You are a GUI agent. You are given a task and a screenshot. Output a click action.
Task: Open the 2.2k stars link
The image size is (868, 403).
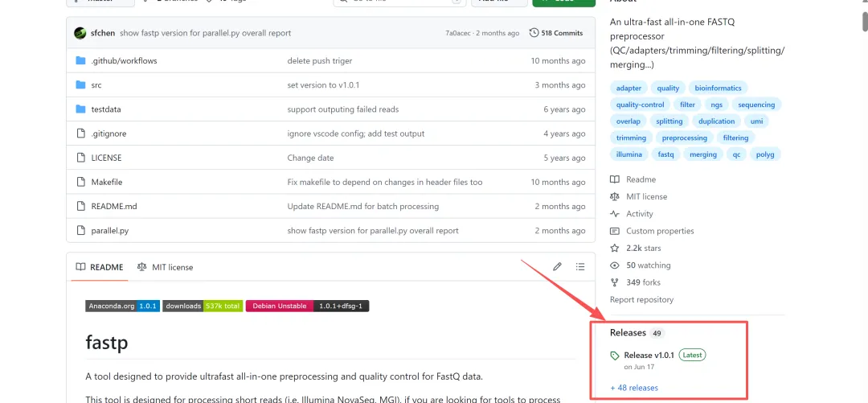(x=643, y=249)
